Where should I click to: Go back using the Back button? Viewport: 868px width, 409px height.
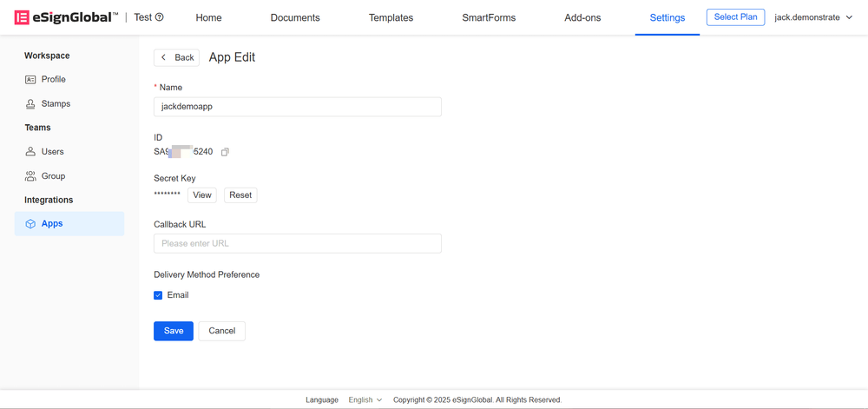(x=176, y=57)
